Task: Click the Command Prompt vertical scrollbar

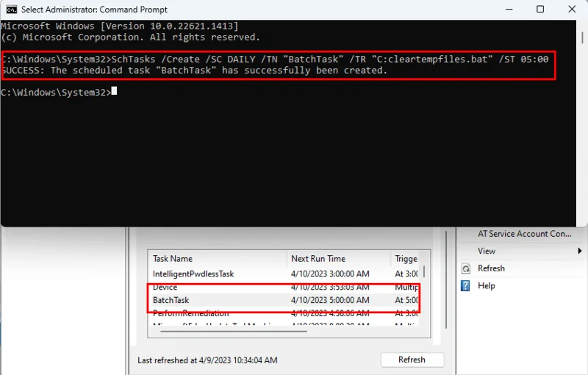Action: (x=582, y=37)
